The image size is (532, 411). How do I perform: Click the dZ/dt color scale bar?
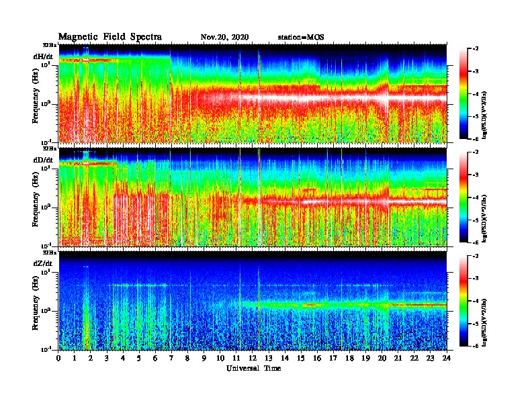[463, 301]
